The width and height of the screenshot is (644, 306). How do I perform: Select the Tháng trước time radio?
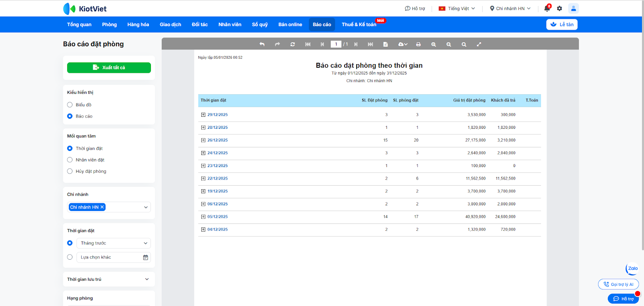pyautogui.click(x=70, y=243)
